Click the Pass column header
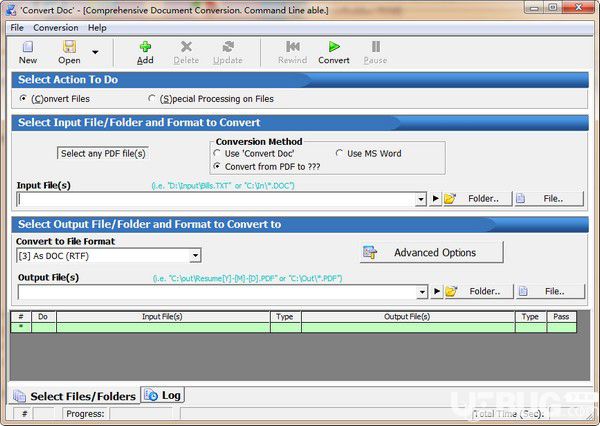Viewport: 600px width, 426px height. click(x=561, y=317)
